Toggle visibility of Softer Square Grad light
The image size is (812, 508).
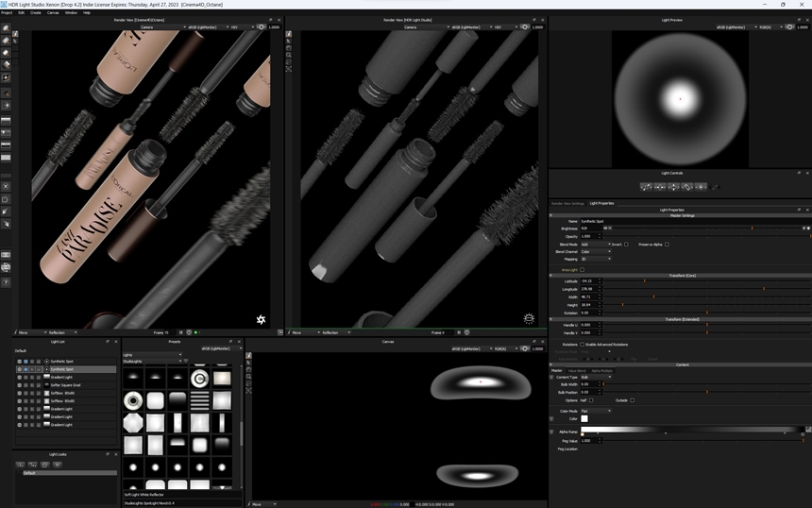pyautogui.click(x=20, y=385)
